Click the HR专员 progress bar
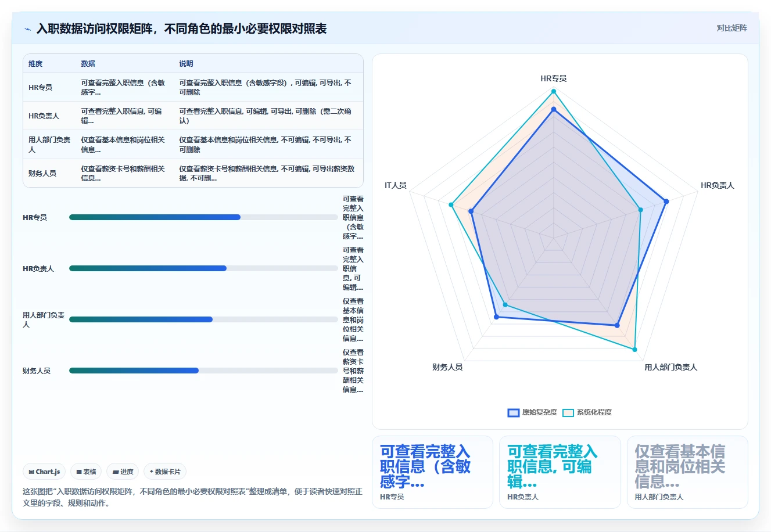771x532 pixels. point(203,217)
